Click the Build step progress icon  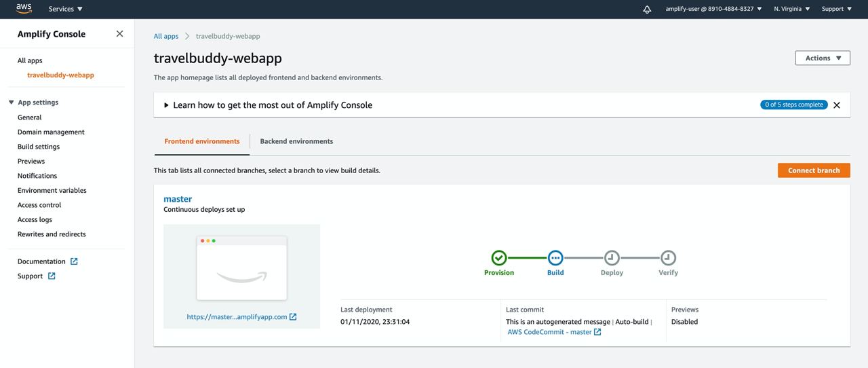tap(555, 258)
